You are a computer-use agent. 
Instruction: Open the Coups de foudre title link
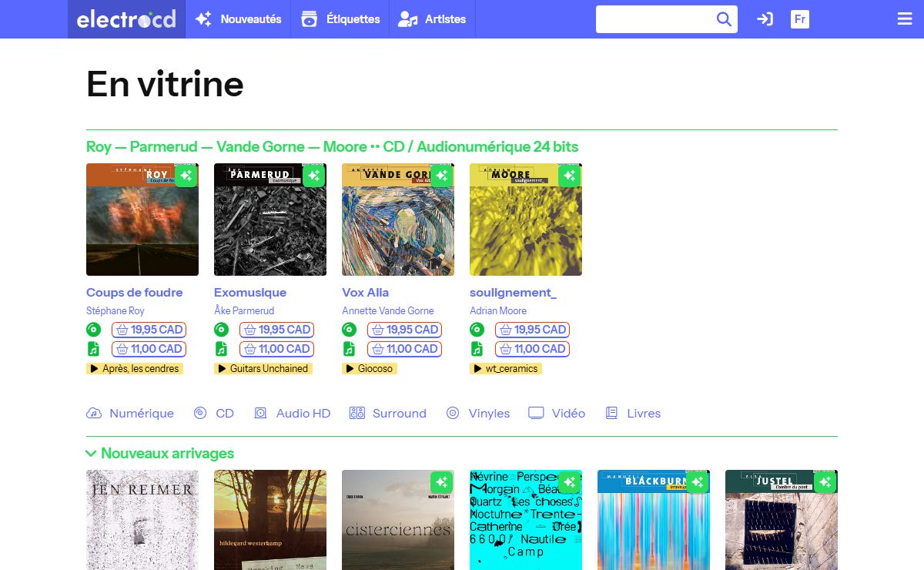point(135,293)
